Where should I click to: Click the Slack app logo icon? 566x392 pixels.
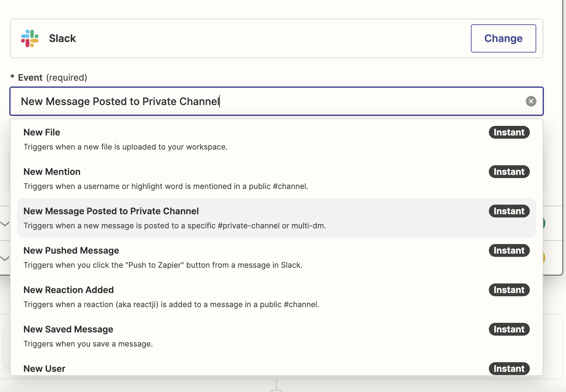point(30,38)
